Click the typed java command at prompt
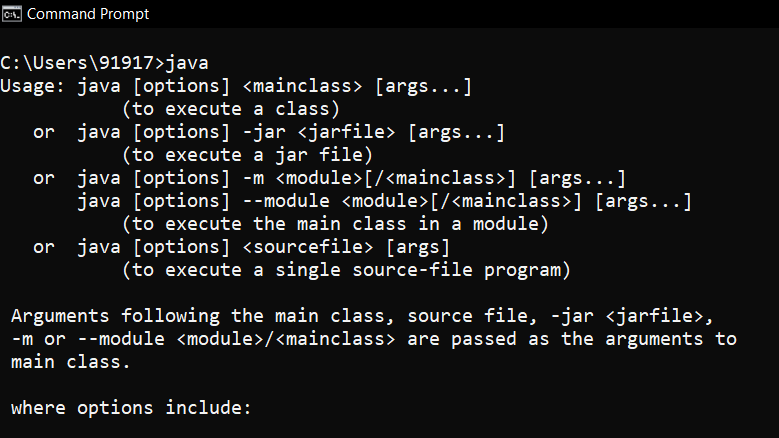Image resolution: width=779 pixels, height=438 pixels. point(191,65)
